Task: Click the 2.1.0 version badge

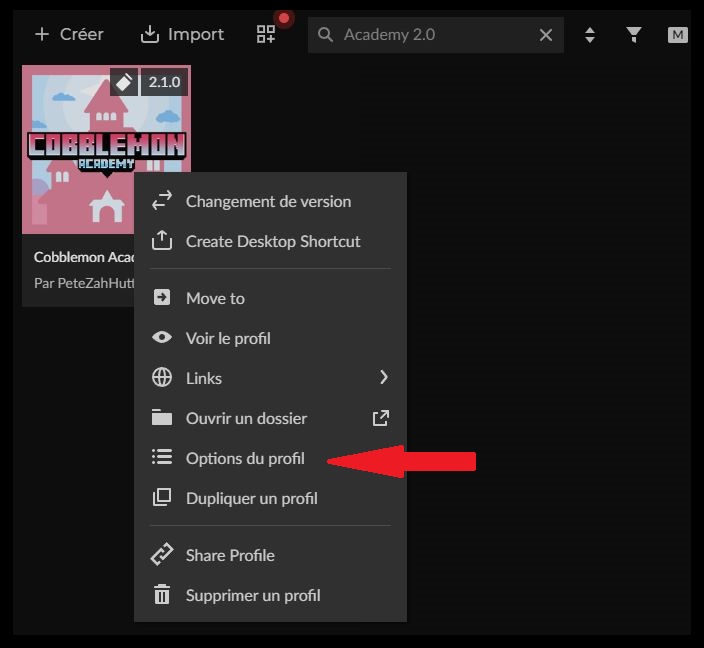Action: (x=164, y=82)
